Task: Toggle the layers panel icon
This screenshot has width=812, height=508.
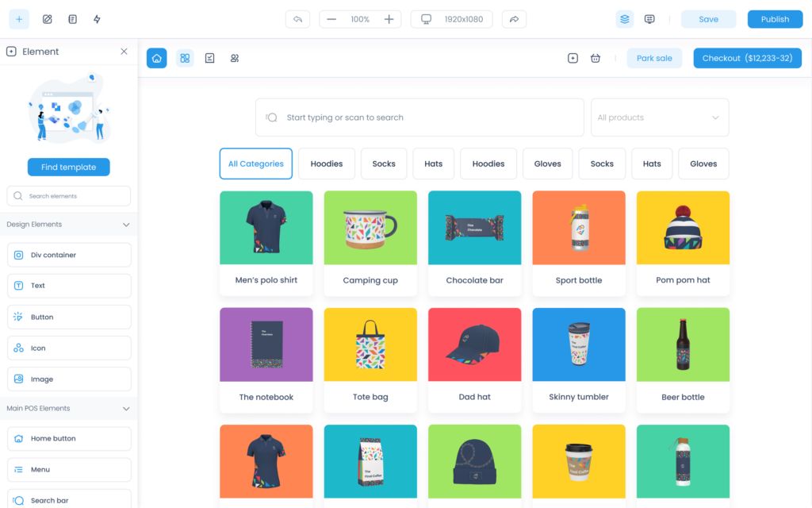Action: [x=625, y=19]
